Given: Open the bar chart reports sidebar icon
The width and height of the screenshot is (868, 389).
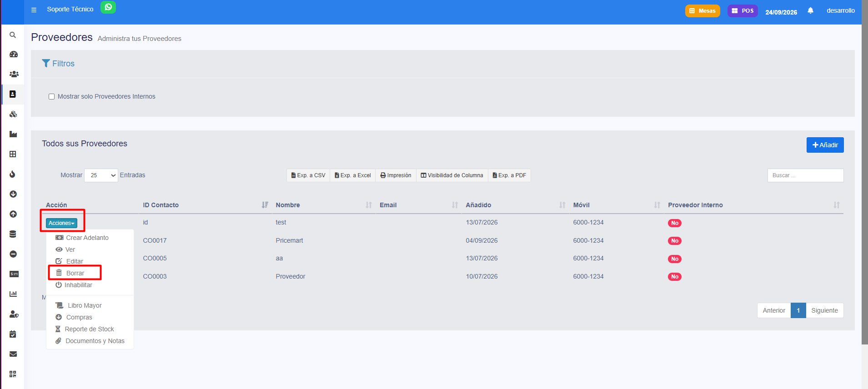Looking at the screenshot, I should click(13, 294).
